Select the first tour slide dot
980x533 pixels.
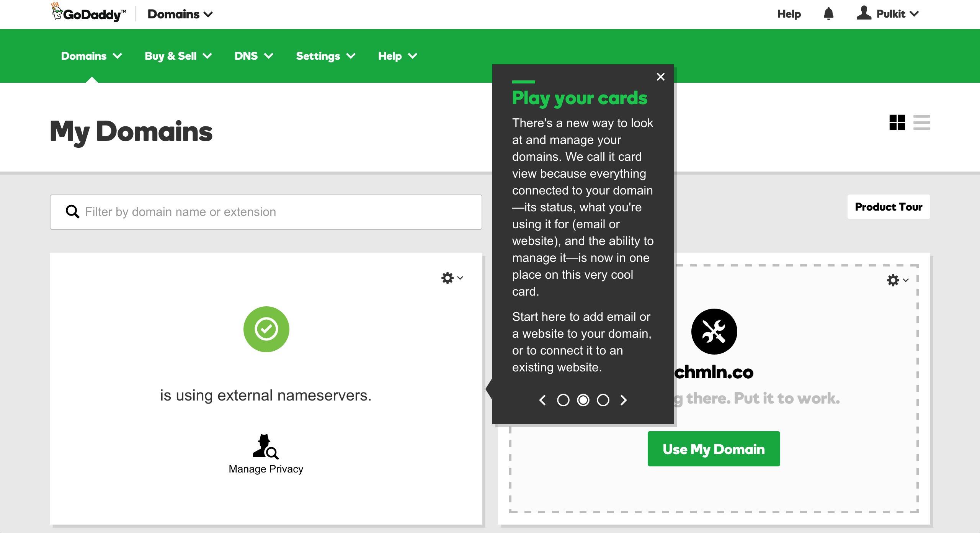click(x=563, y=400)
